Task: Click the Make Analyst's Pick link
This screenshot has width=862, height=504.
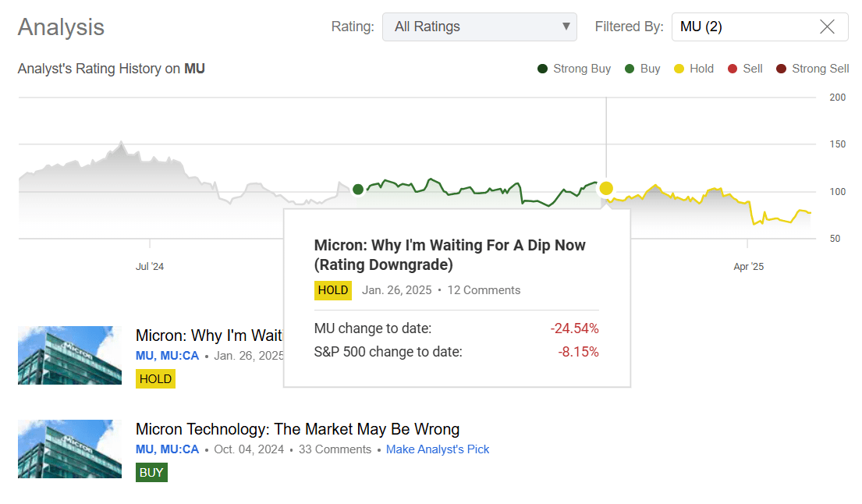Action: coord(438,449)
